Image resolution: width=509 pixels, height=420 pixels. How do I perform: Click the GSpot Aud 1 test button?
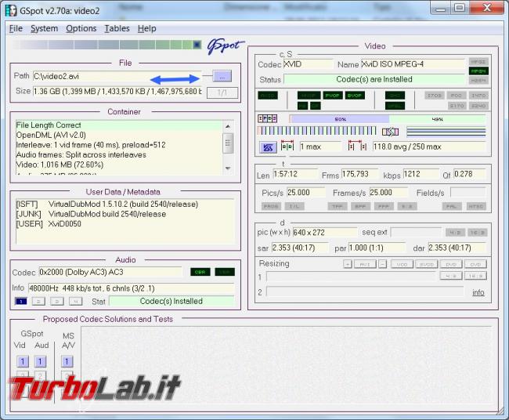click(x=40, y=361)
